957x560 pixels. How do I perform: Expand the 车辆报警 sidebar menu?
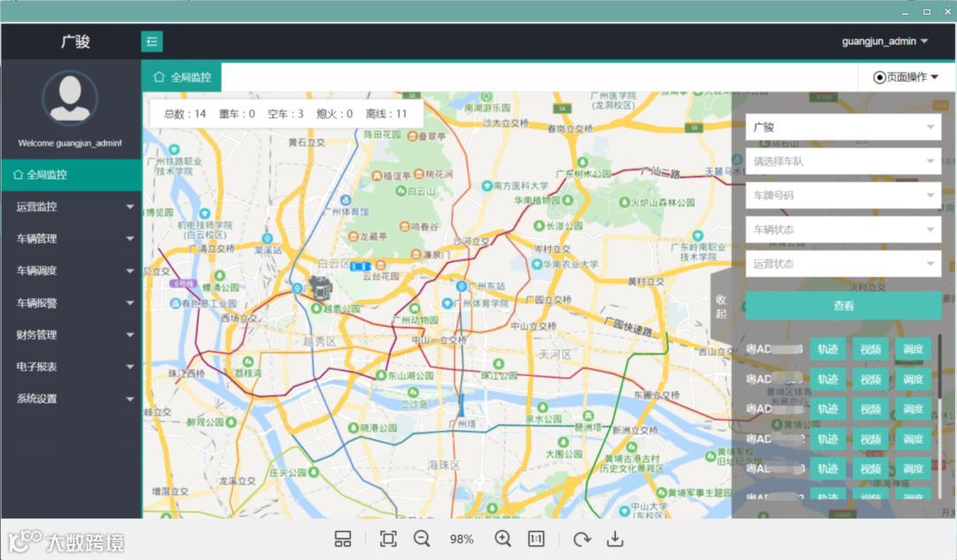71,303
